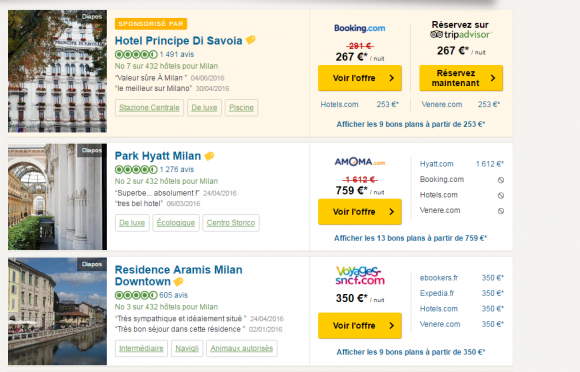Click the Voyages-sncf.com logo
Image resolution: width=580 pixels, height=372 pixels.
coord(360,275)
